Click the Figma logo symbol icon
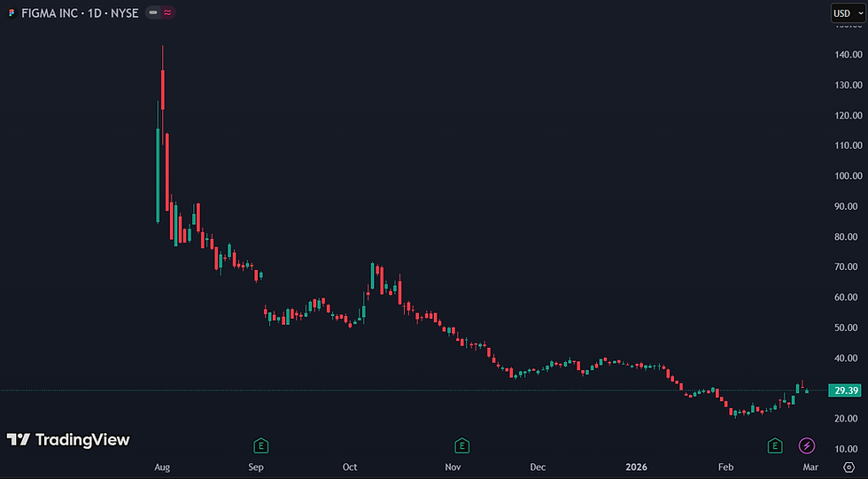Screen dimensions: 868x479 [x=11, y=12]
